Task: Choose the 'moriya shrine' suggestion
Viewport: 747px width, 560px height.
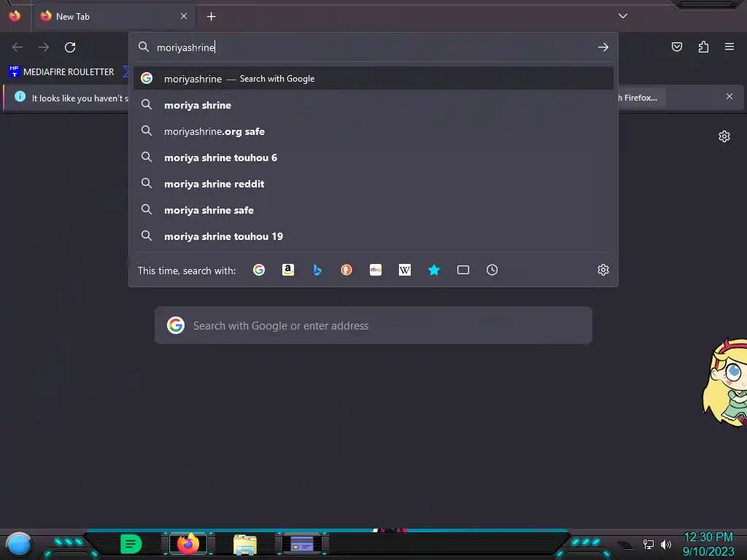Action: [x=373, y=105]
